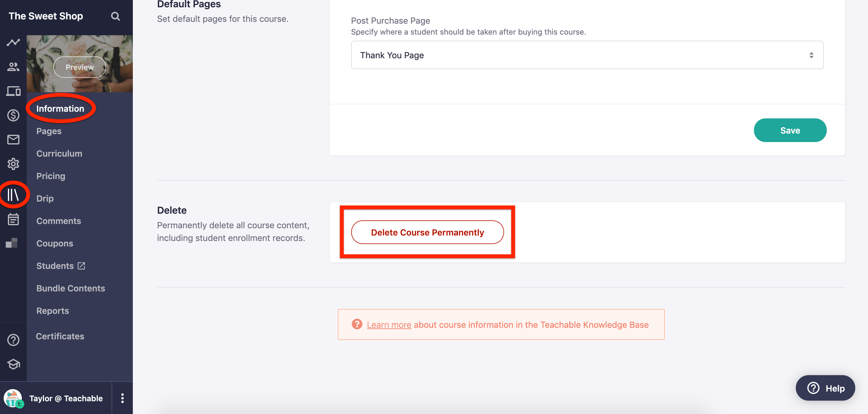868x414 pixels.
Task: Open the Drip section
Action: tap(45, 198)
